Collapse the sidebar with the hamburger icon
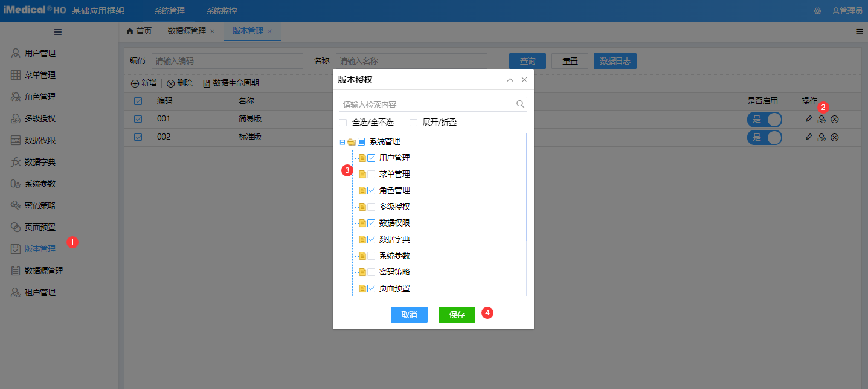The height and width of the screenshot is (389, 868). pos(58,32)
